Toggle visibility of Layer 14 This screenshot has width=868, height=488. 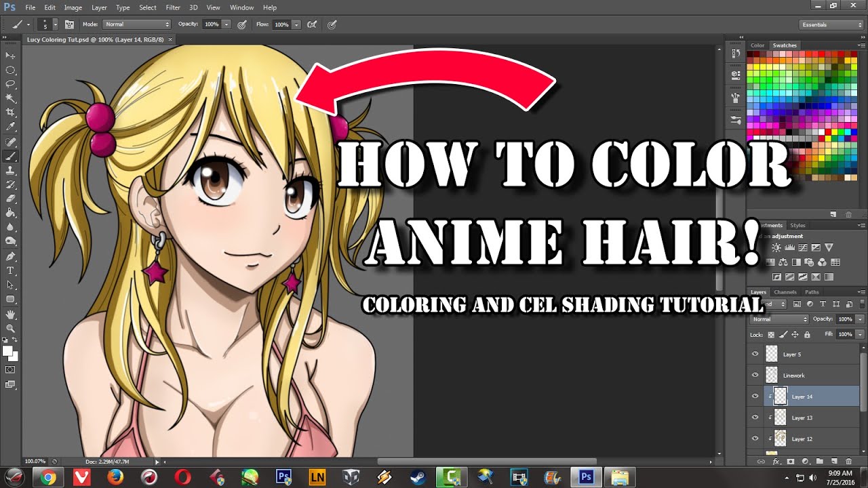point(755,396)
